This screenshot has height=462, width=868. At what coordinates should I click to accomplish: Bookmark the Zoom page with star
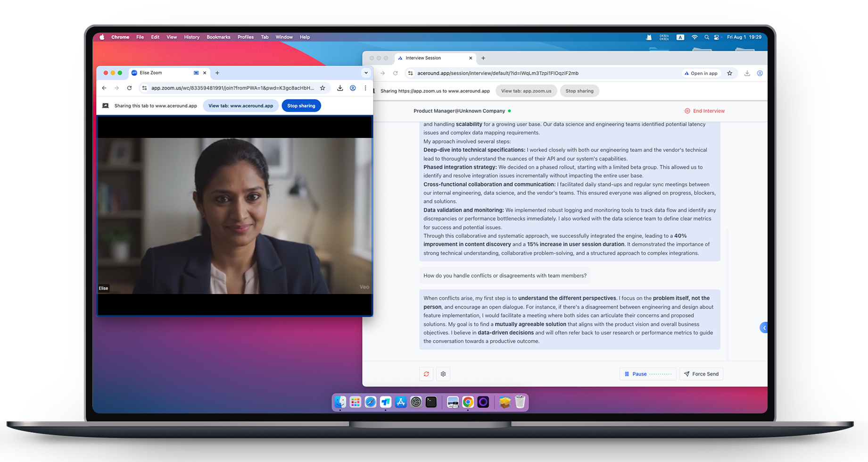pyautogui.click(x=322, y=88)
